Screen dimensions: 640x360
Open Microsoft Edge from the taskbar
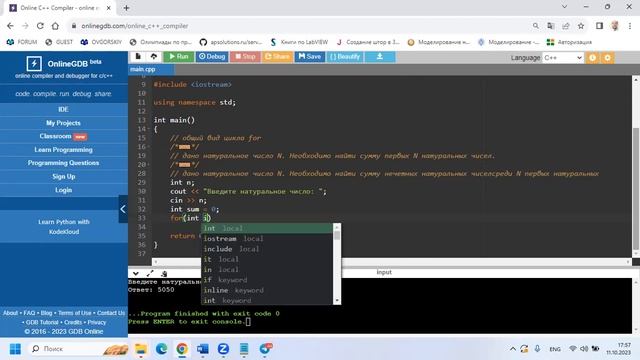162,349
